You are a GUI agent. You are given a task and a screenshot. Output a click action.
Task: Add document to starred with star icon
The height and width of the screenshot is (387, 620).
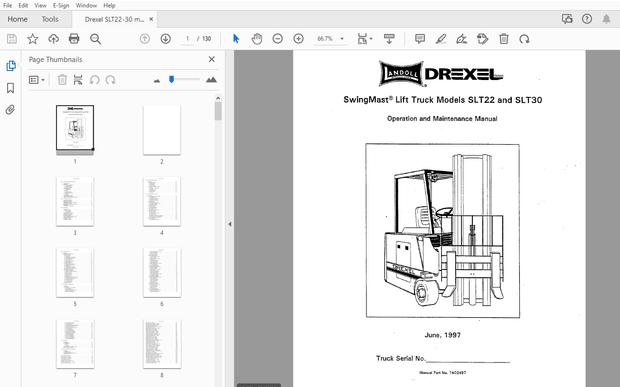(32, 39)
